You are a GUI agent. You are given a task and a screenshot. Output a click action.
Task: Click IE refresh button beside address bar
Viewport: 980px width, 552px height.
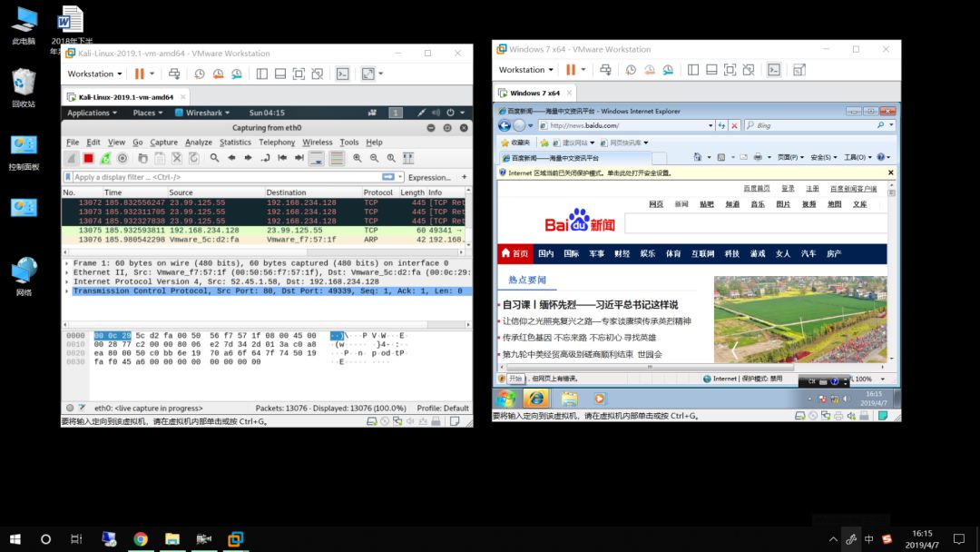click(x=722, y=125)
